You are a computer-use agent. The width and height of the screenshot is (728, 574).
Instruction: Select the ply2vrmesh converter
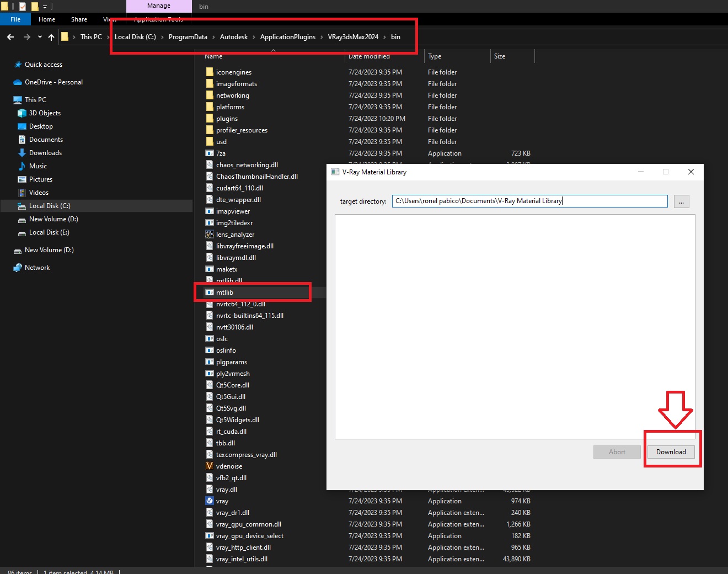[233, 373]
